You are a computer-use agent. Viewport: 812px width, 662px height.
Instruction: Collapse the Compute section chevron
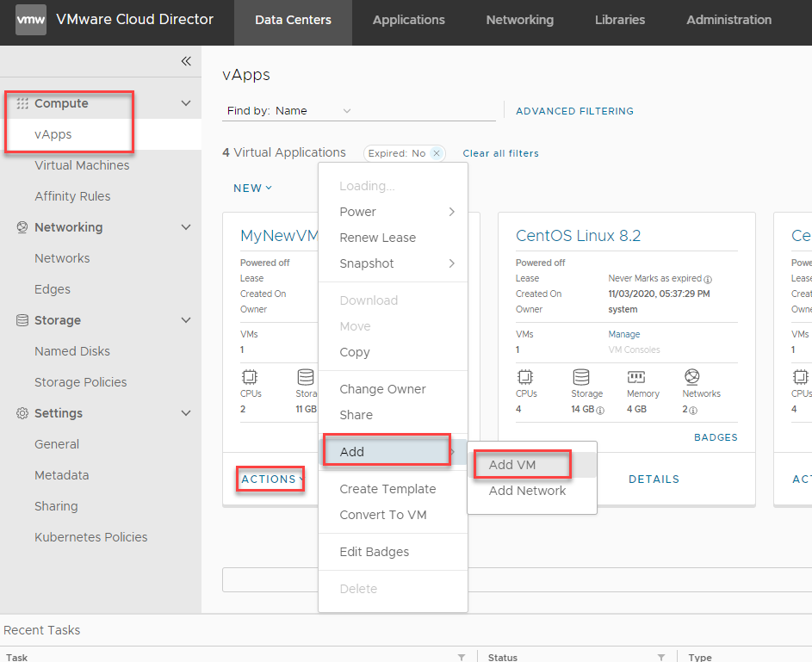click(x=186, y=103)
